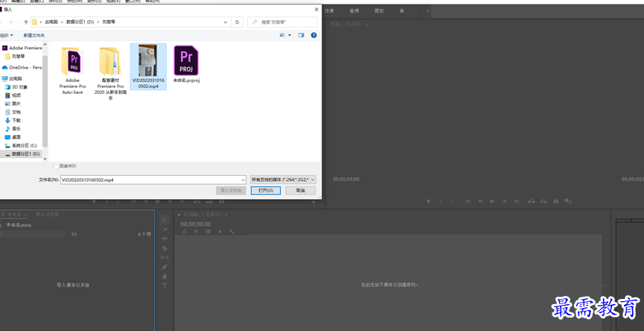Screen dimensions: 644x331
Task: Select the Adobe Premiere Pro Auto-Save folder
Action: point(73,71)
